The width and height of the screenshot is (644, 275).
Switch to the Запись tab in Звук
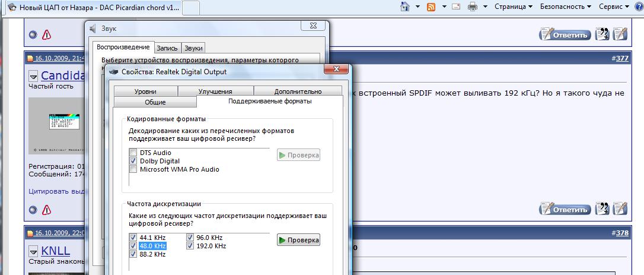(167, 48)
